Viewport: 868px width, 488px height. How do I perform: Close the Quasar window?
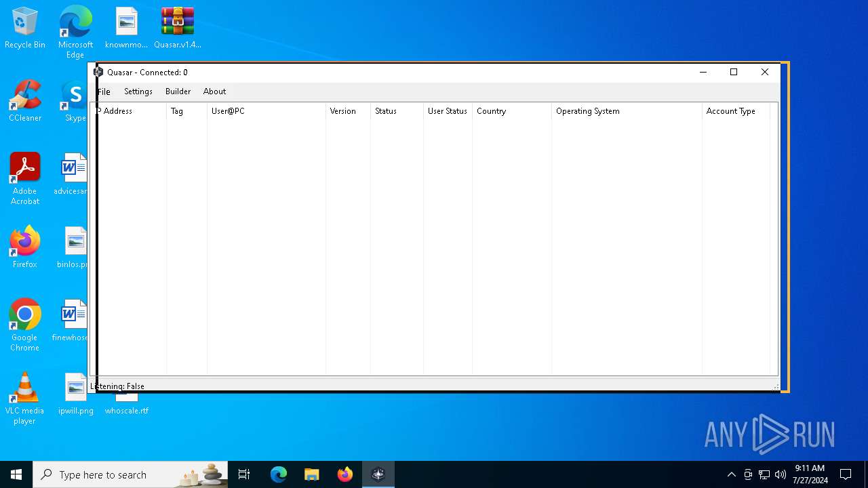pos(765,72)
